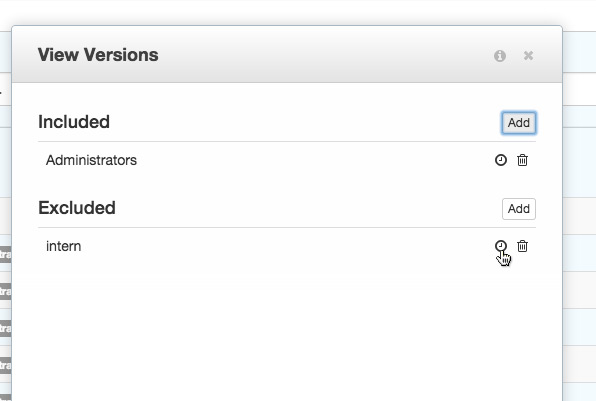Click the Included section heading

[x=74, y=122]
